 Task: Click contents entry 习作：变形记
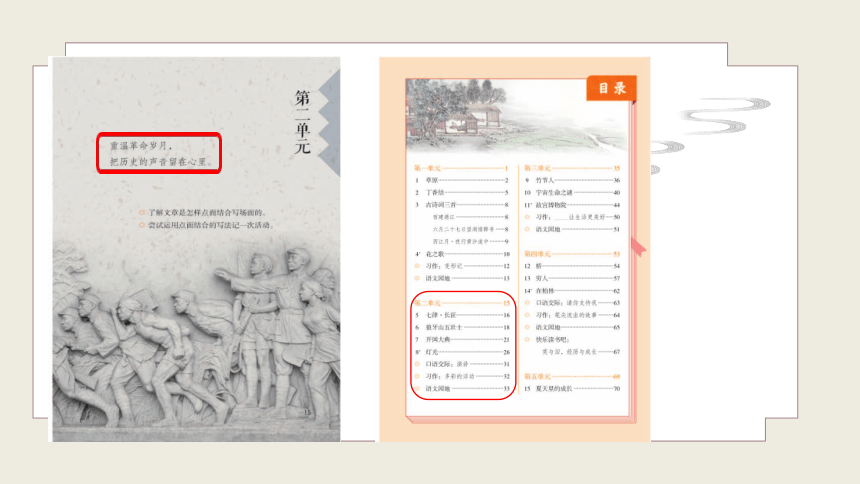tap(461, 266)
